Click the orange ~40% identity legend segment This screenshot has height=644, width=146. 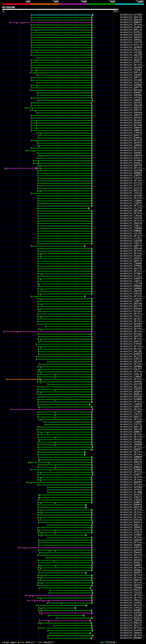(45, 4)
